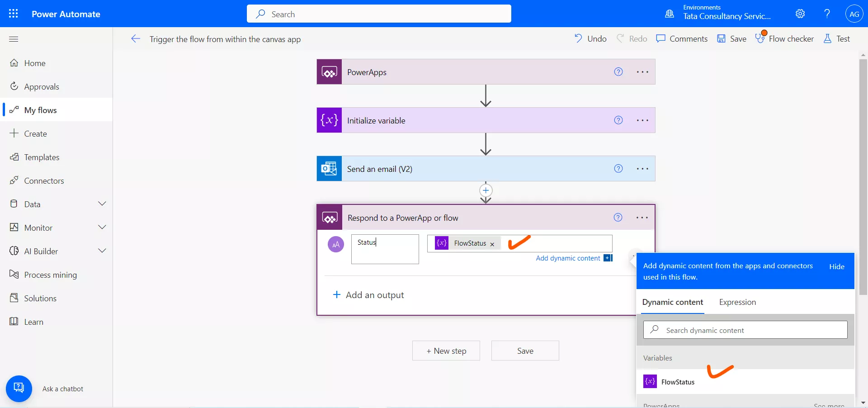The image size is (868, 408).
Task: Open Comments in the command bar
Action: click(x=682, y=39)
